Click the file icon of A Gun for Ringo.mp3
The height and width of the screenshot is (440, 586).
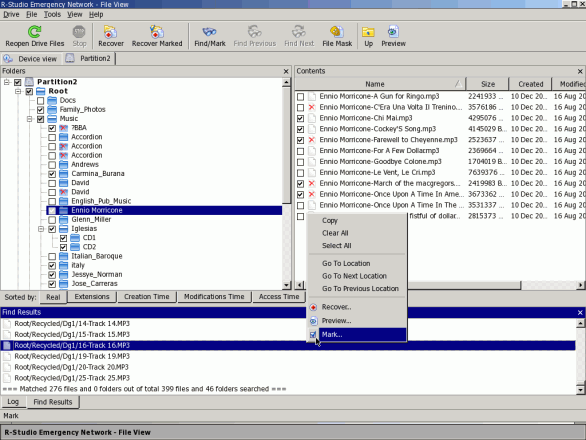pos(312,96)
